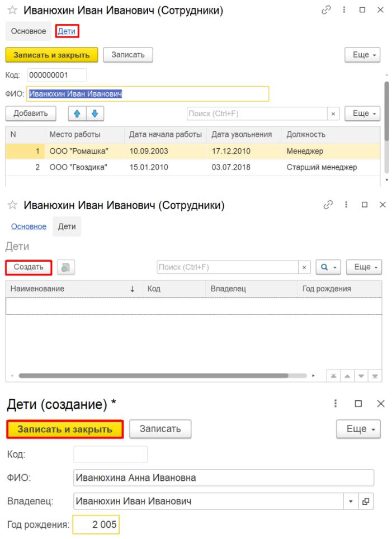Click ФИО field with Иванюхин Иван Иванович

pyautogui.click(x=148, y=94)
